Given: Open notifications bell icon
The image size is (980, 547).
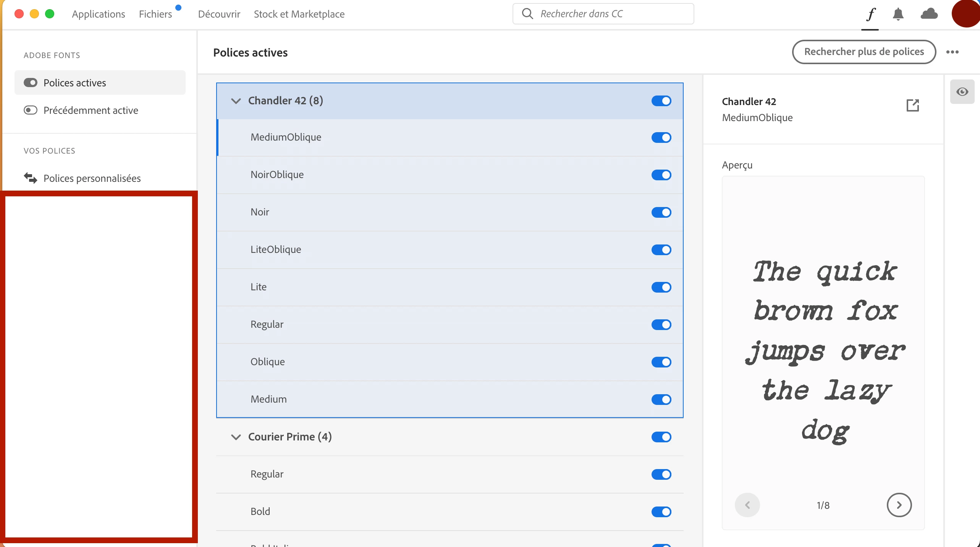Looking at the screenshot, I should coord(898,15).
